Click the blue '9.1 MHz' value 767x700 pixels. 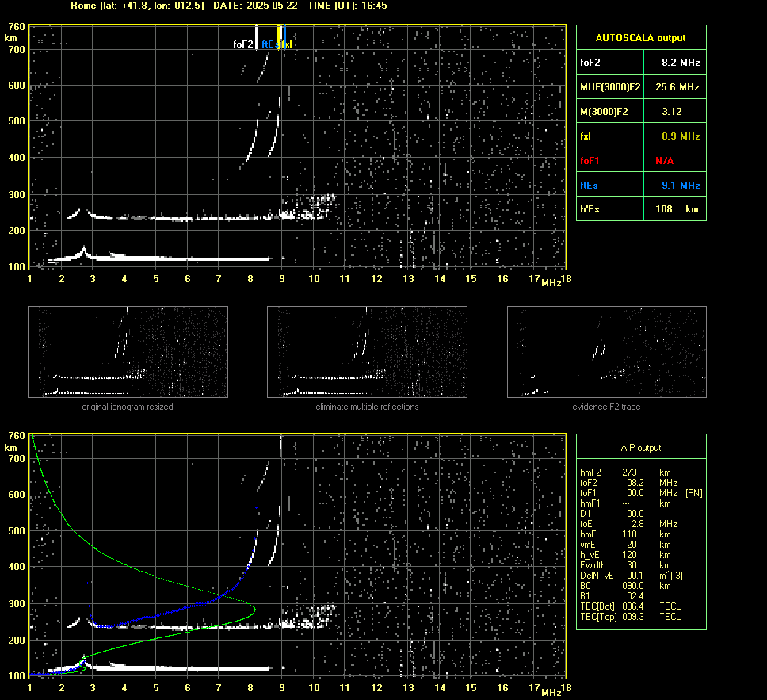(x=681, y=185)
